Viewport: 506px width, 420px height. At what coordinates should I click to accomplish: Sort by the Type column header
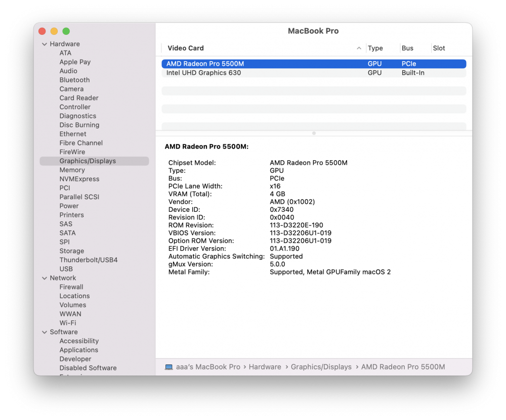point(375,48)
